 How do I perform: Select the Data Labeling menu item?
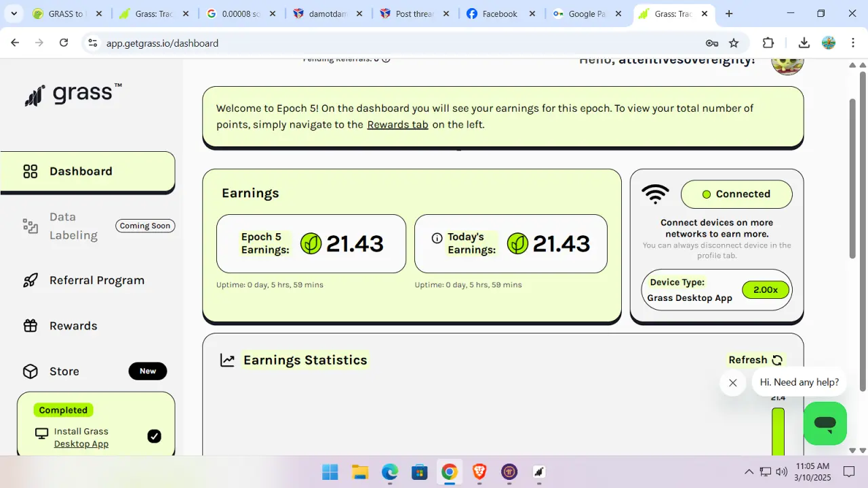point(73,226)
